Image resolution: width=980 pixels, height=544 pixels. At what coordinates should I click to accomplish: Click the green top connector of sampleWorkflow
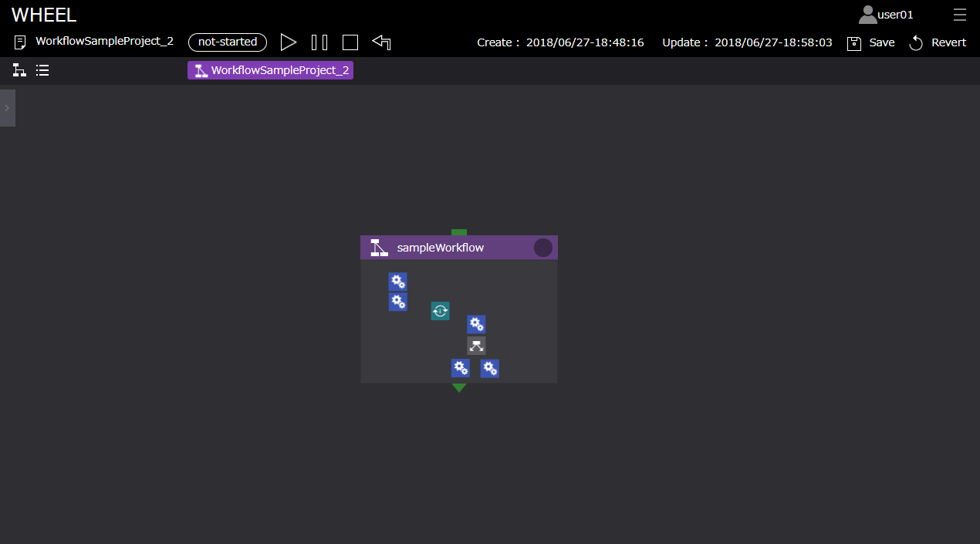point(459,232)
